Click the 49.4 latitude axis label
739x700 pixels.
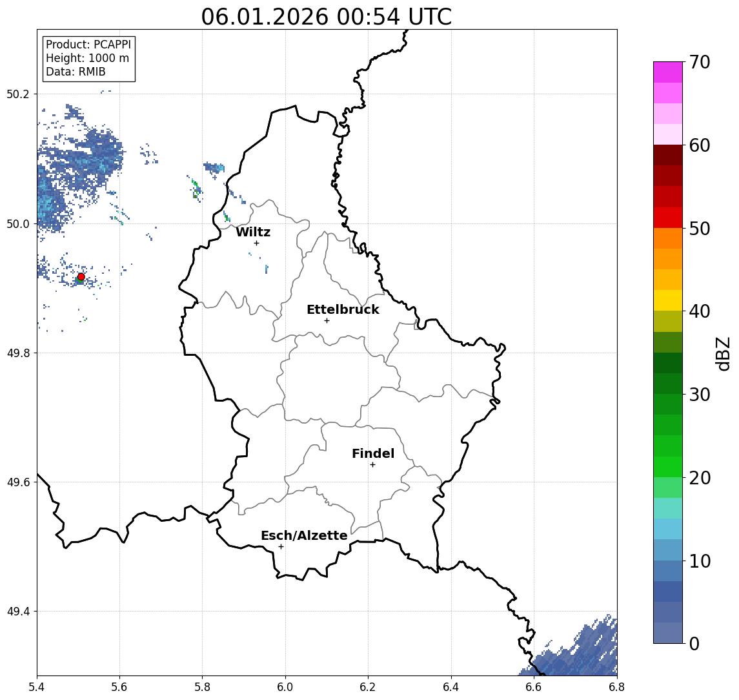pos(18,612)
